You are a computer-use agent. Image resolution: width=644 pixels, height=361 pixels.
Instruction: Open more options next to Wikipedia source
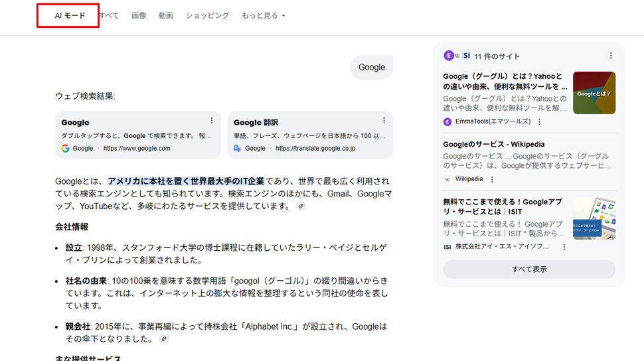tap(492, 179)
